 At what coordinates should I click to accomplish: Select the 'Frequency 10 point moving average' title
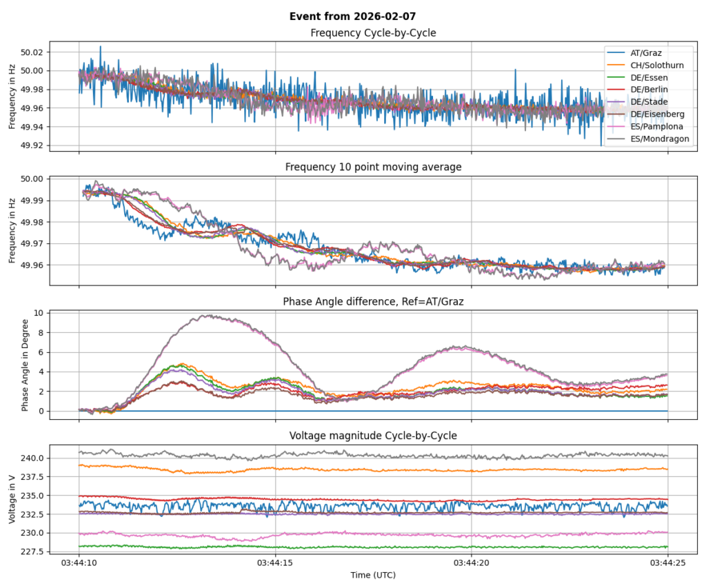tap(373, 167)
